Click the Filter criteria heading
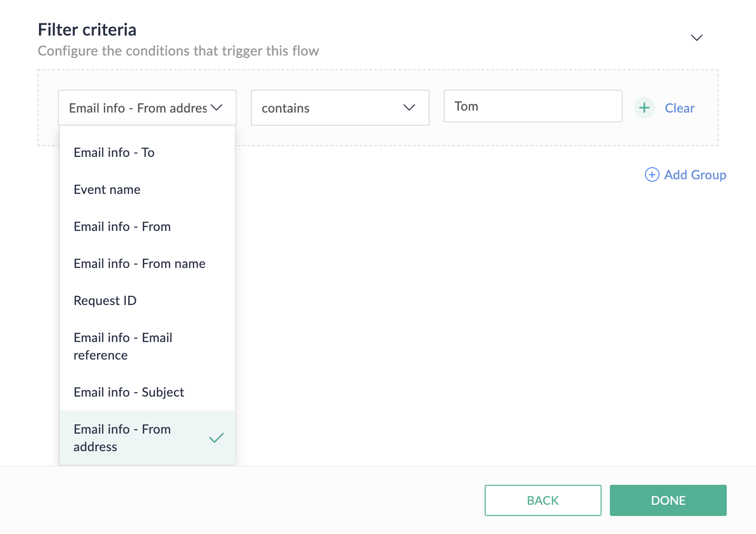Screen dimensions: 756x534 point(87,30)
